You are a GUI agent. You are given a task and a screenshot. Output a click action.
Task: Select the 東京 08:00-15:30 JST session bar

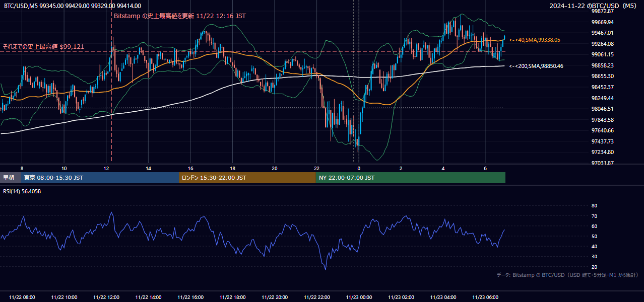coord(100,178)
